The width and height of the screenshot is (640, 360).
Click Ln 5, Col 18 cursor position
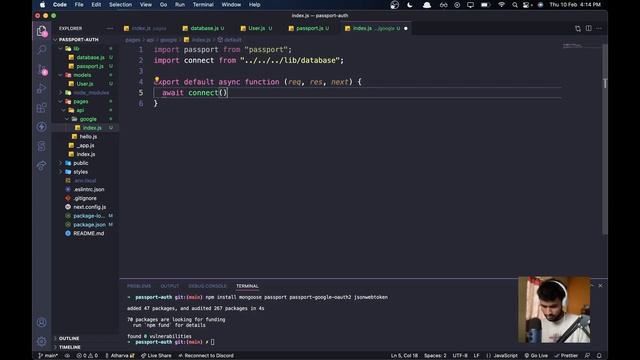(404, 356)
